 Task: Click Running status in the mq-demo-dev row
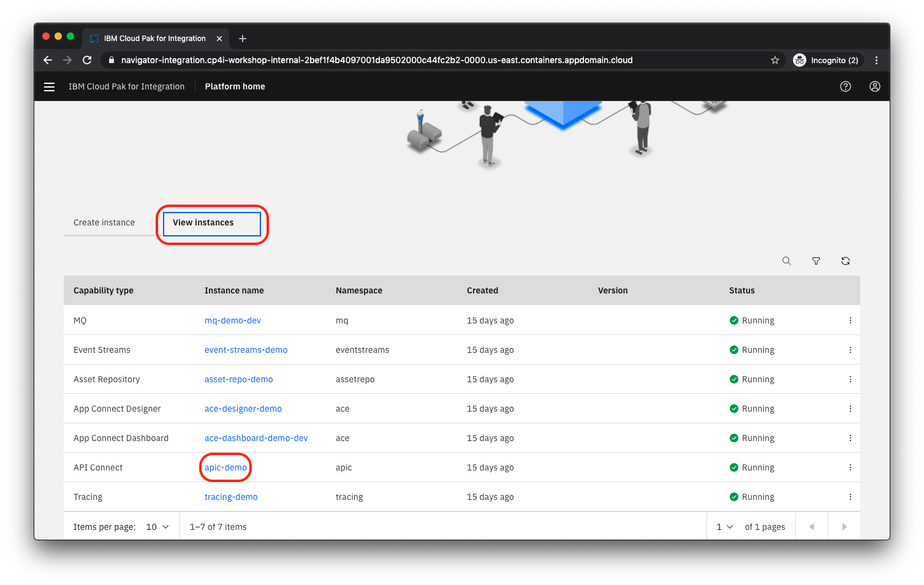(x=752, y=320)
